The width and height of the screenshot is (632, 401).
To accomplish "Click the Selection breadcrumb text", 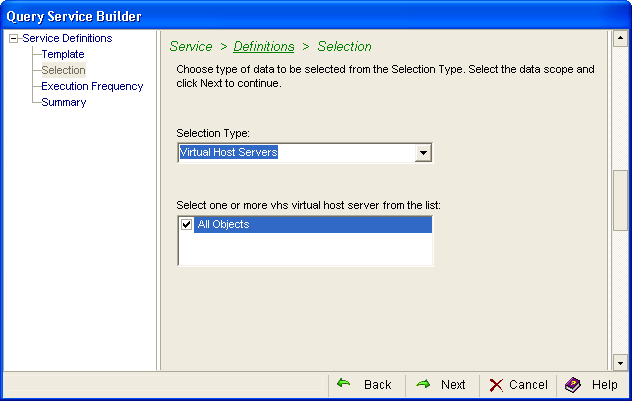I will pos(344,47).
